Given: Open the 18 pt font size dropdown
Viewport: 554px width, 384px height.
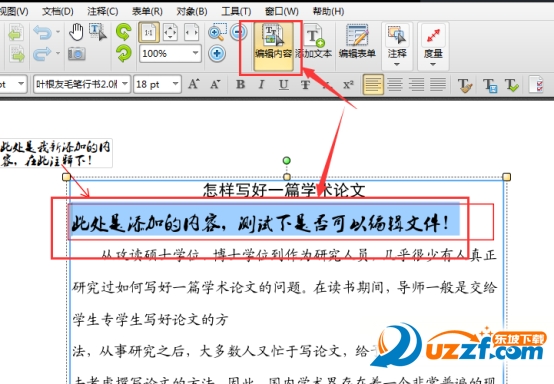Looking at the screenshot, I should click(x=175, y=84).
